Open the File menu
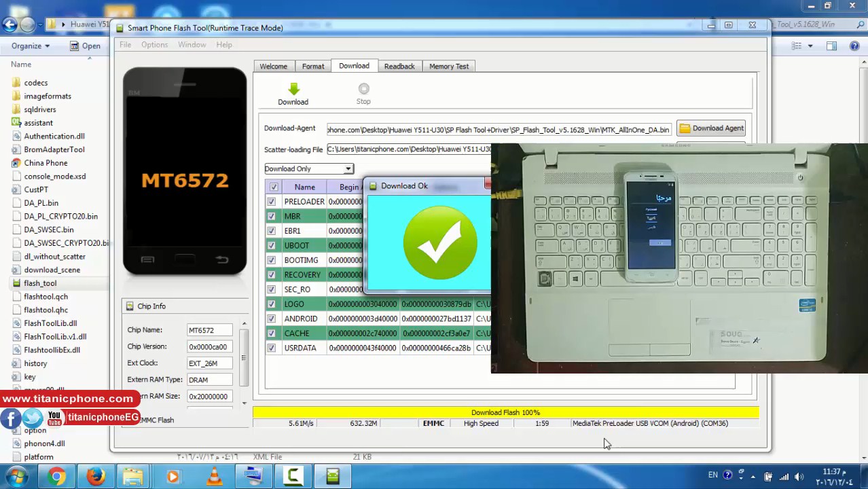 click(126, 45)
